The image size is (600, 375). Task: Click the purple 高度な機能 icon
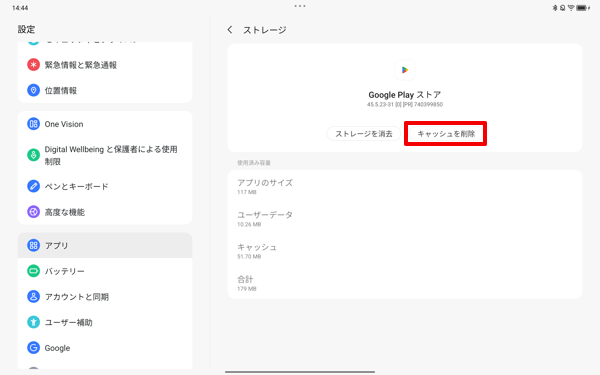33,212
